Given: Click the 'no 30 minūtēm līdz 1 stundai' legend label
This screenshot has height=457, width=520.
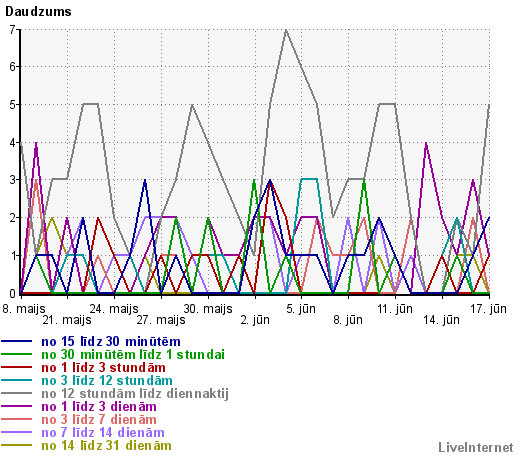Looking at the screenshot, I should coord(133,355).
